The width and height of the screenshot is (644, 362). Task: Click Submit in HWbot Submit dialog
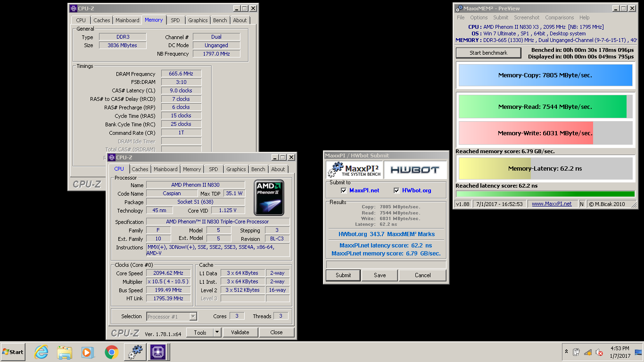point(343,275)
